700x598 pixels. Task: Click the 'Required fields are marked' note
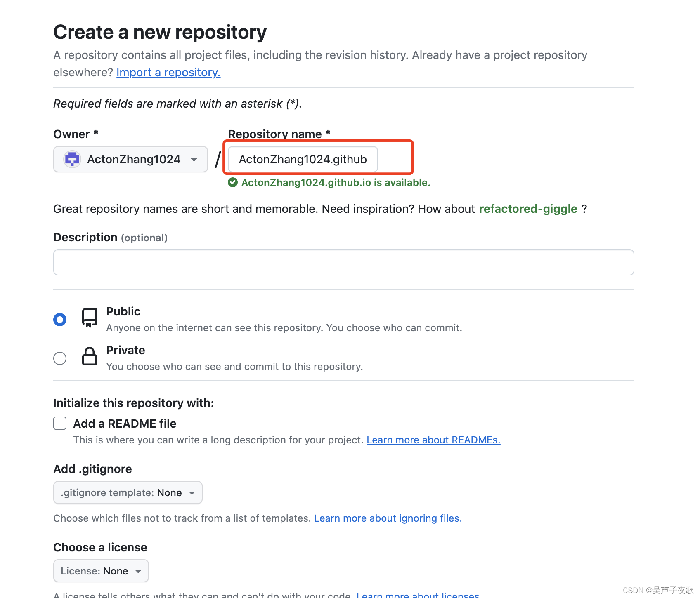pyautogui.click(x=178, y=104)
